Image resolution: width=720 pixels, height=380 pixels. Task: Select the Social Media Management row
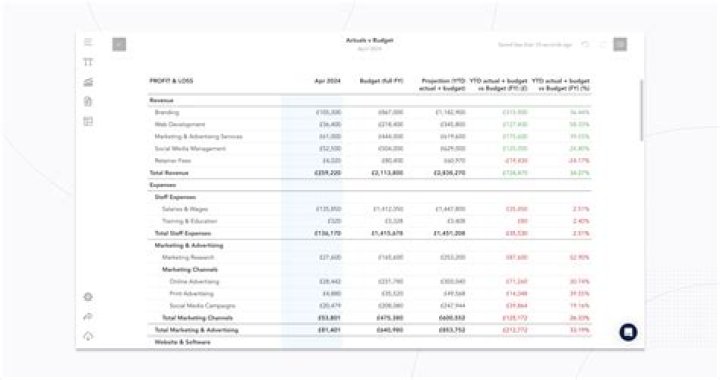[x=370, y=149]
